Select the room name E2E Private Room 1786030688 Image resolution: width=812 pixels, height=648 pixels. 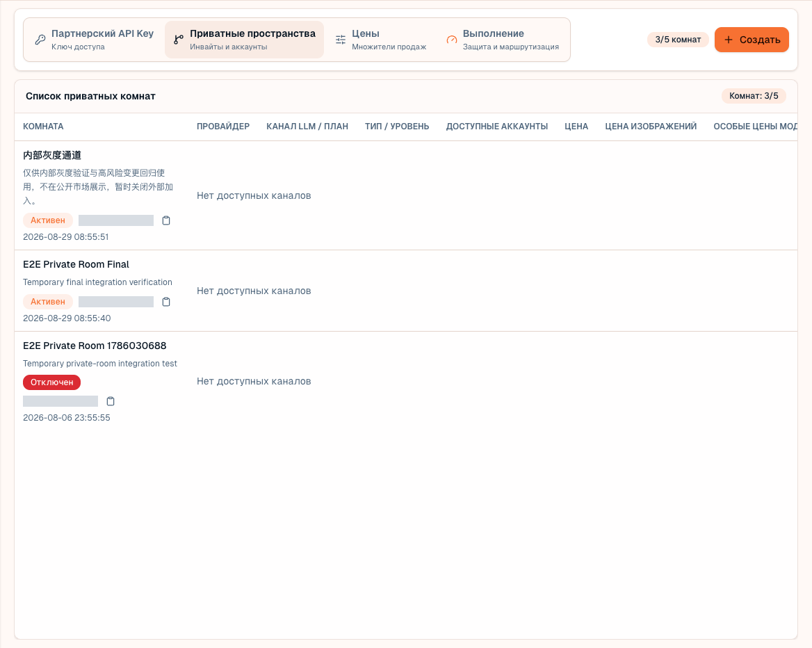click(95, 346)
